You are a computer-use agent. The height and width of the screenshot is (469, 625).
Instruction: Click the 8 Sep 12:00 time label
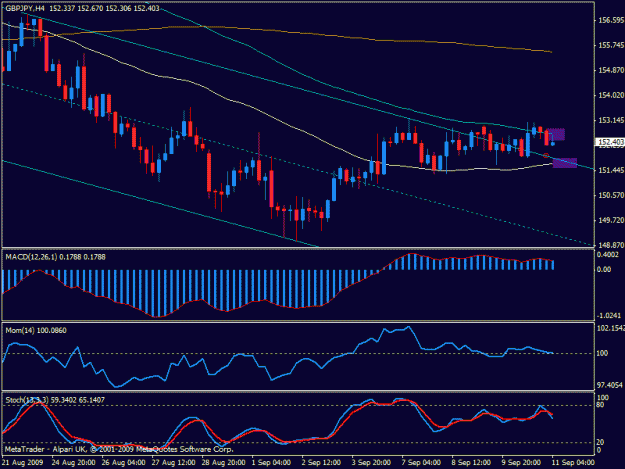coord(471,463)
